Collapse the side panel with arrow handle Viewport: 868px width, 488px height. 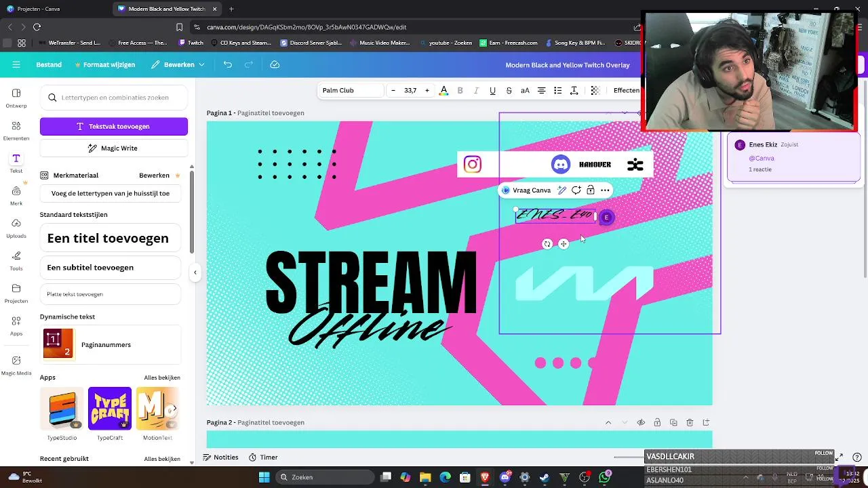coord(195,272)
